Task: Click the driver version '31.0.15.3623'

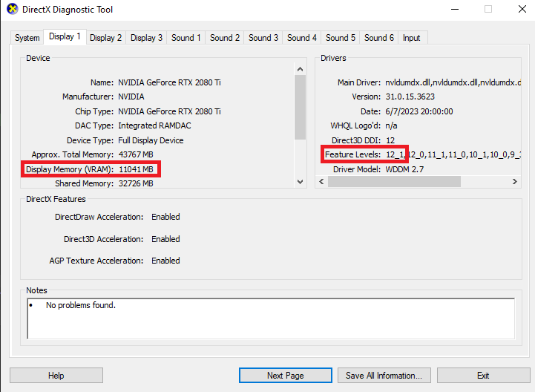Action: click(x=410, y=97)
